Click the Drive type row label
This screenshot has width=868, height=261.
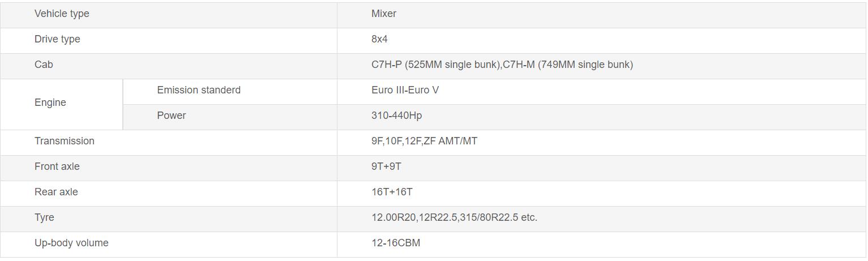[57, 39]
